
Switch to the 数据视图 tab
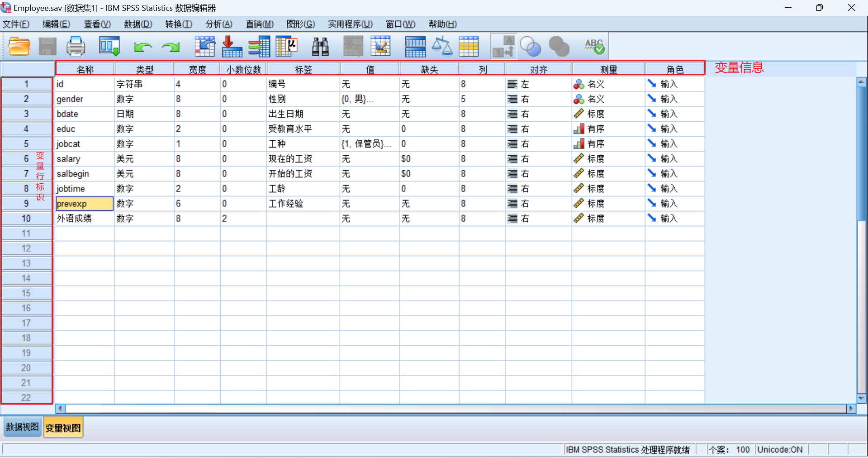coord(22,427)
